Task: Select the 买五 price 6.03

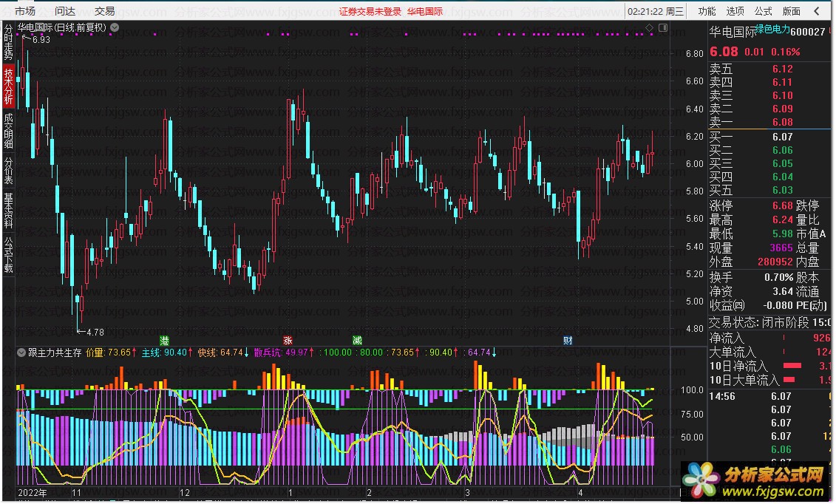Action: click(x=782, y=190)
